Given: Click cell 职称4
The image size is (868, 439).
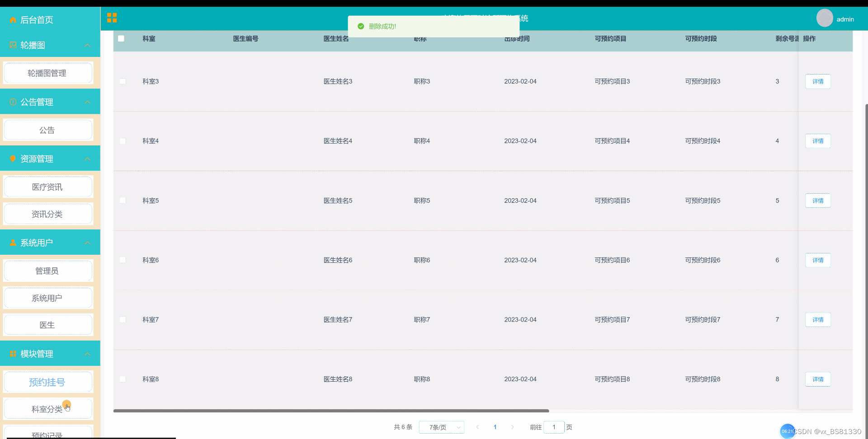Looking at the screenshot, I should (422, 141).
